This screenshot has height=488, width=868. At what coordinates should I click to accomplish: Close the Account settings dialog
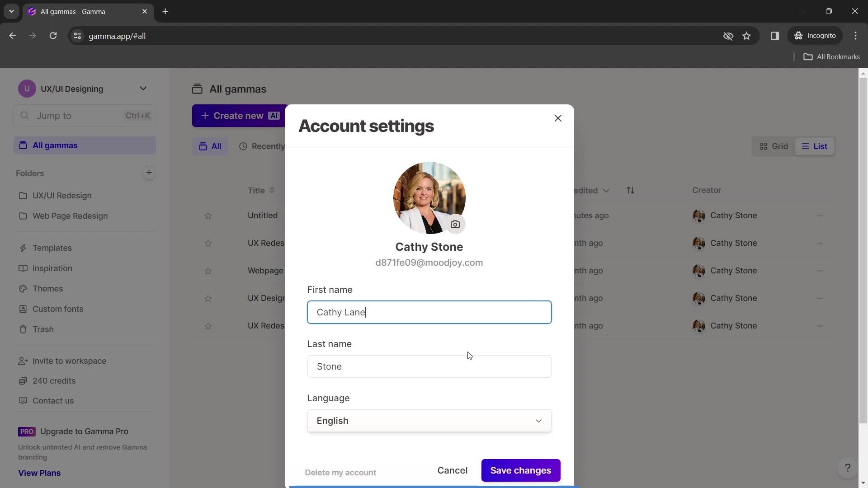click(x=557, y=118)
